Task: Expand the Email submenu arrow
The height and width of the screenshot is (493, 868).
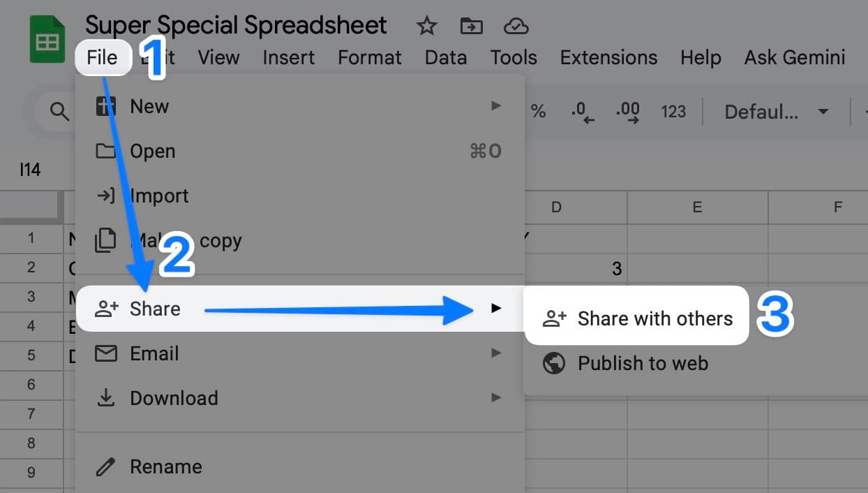Action: coord(496,353)
